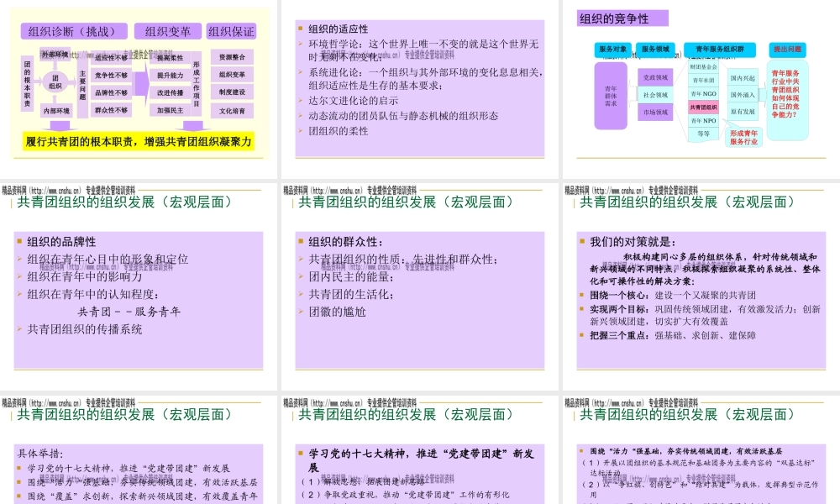
Task: Click the 内部环境 box in the diagnosis diagram
Action: (x=56, y=111)
